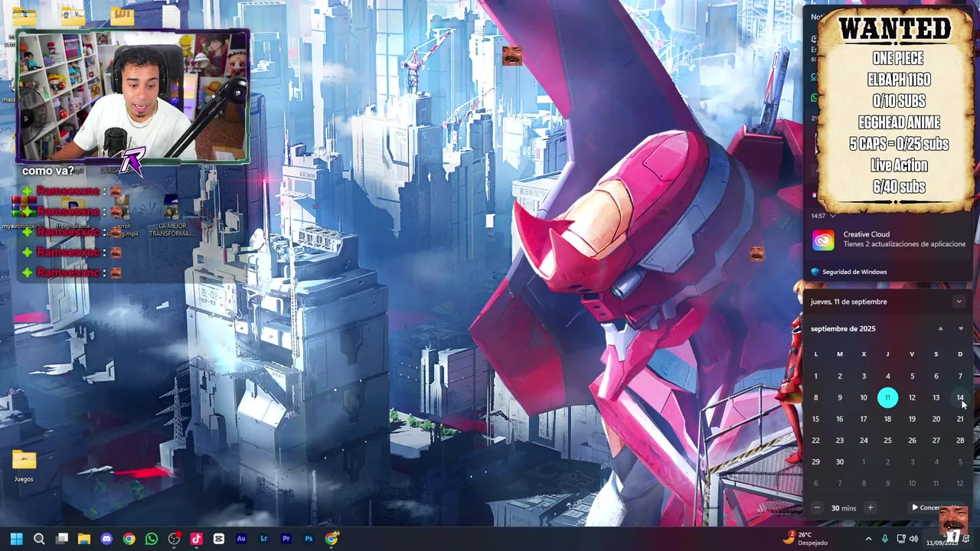Open TikTok Live Studio taskbar icon

(196, 539)
